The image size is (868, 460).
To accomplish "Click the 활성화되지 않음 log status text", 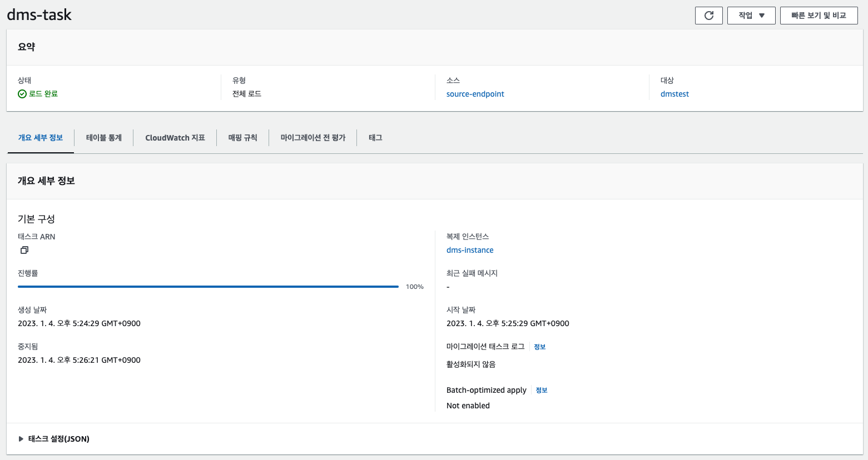I will (471, 364).
